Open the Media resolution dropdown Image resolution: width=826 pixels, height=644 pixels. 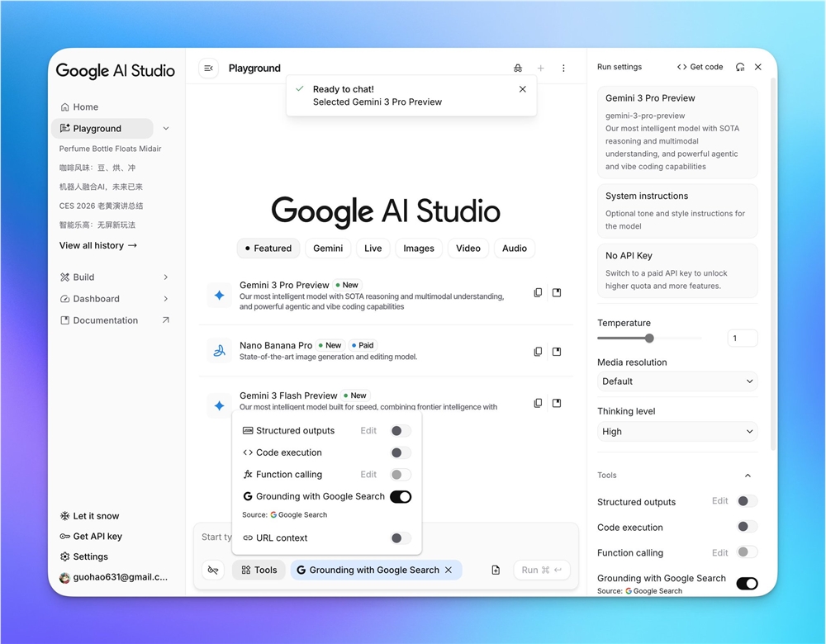(676, 381)
